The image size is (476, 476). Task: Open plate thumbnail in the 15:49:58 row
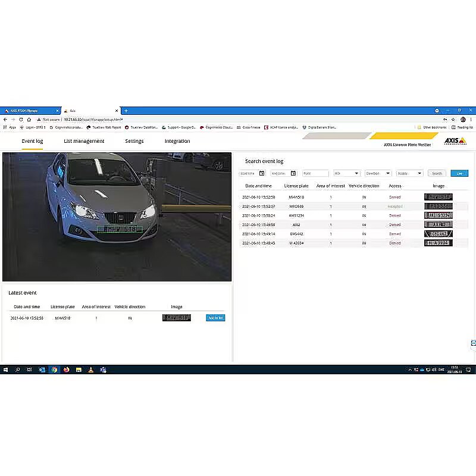pyautogui.click(x=439, y=225)
